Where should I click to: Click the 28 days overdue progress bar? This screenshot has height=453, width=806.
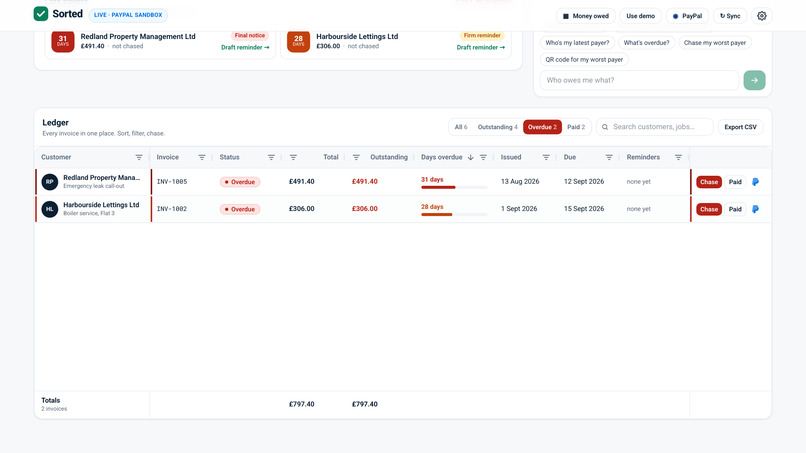click(454, 214)
